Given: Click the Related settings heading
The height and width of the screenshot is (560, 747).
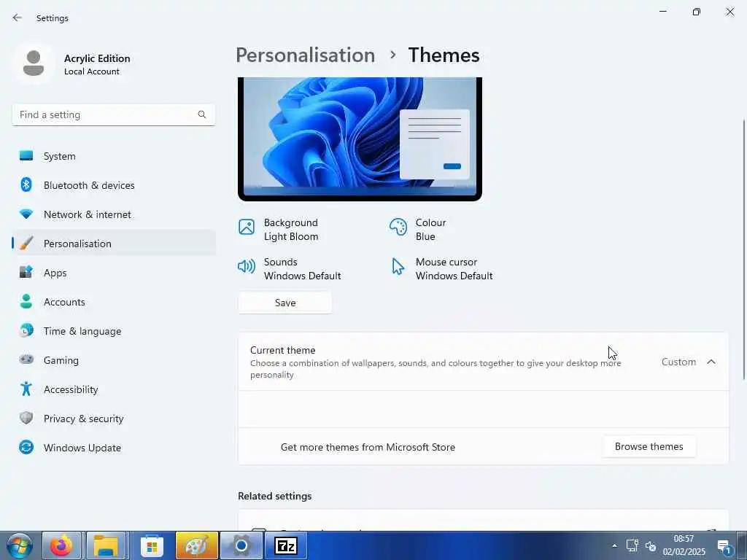Looking at the screenshot, I should pyautogui.click(x=275, y=496).
